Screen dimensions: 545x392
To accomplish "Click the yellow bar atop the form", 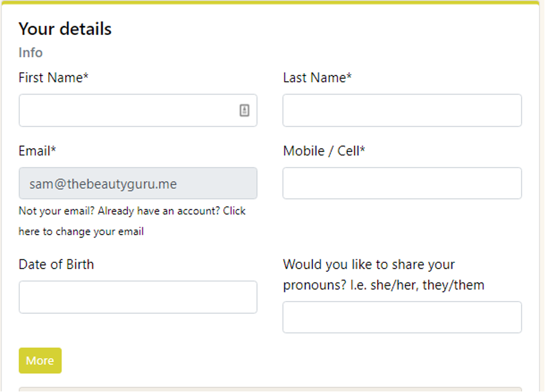I will coord(270,2).
